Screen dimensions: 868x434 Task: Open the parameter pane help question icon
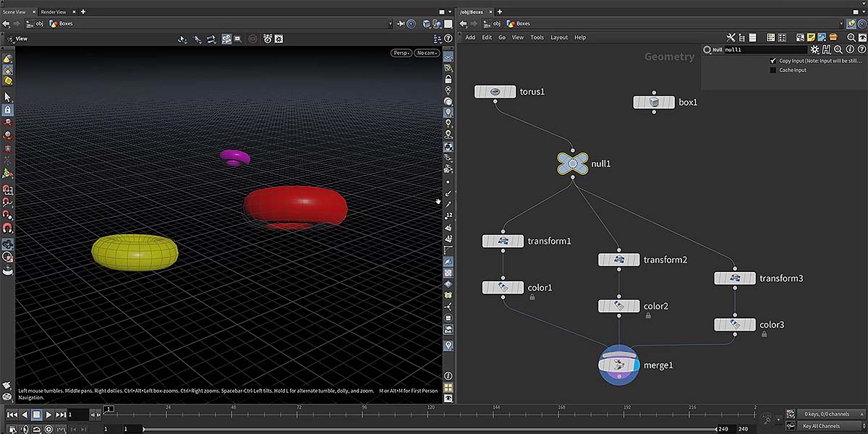pos(861,50)
